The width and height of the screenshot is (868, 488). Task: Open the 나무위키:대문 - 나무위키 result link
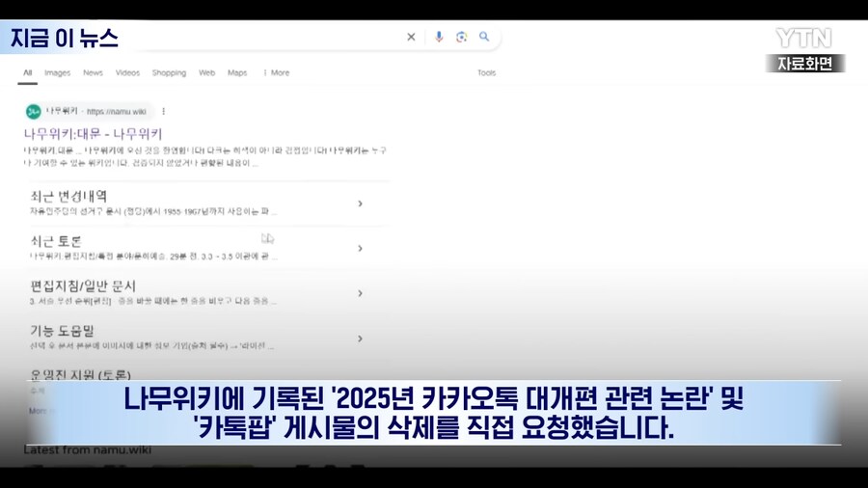94,134
